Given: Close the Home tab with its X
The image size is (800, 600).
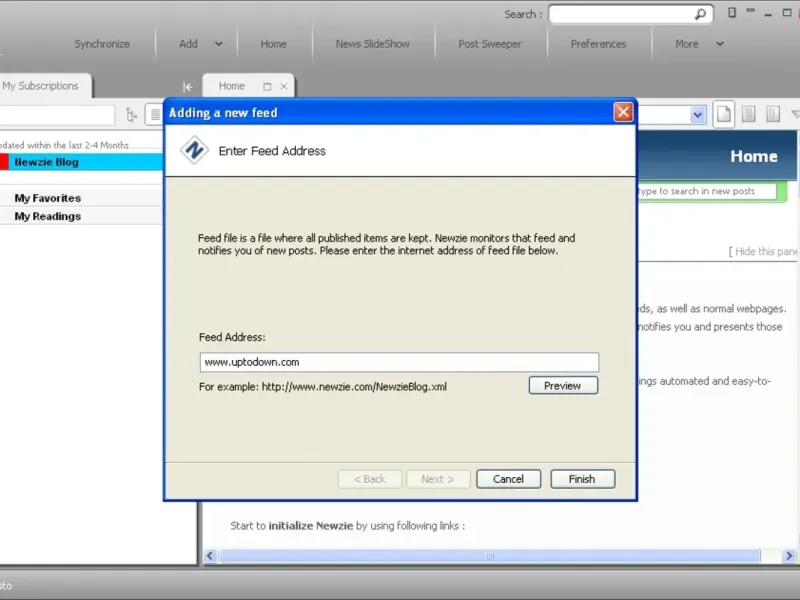Looking at the screenshot, I should (284, 86).
